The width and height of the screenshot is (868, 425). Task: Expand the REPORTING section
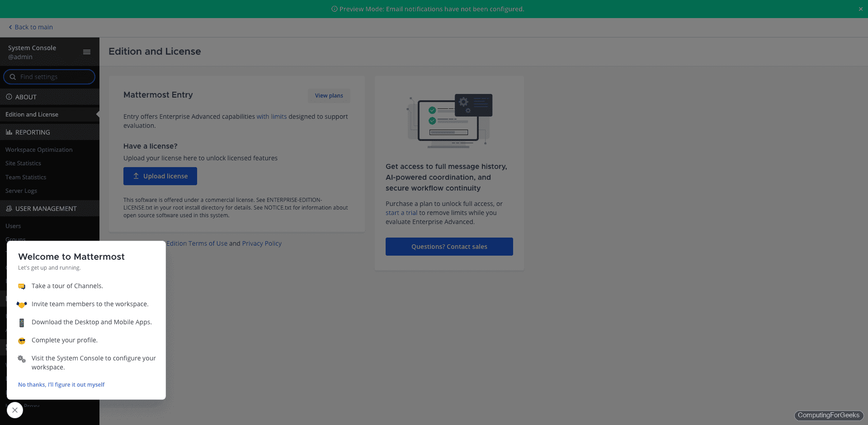coord(33,132)
